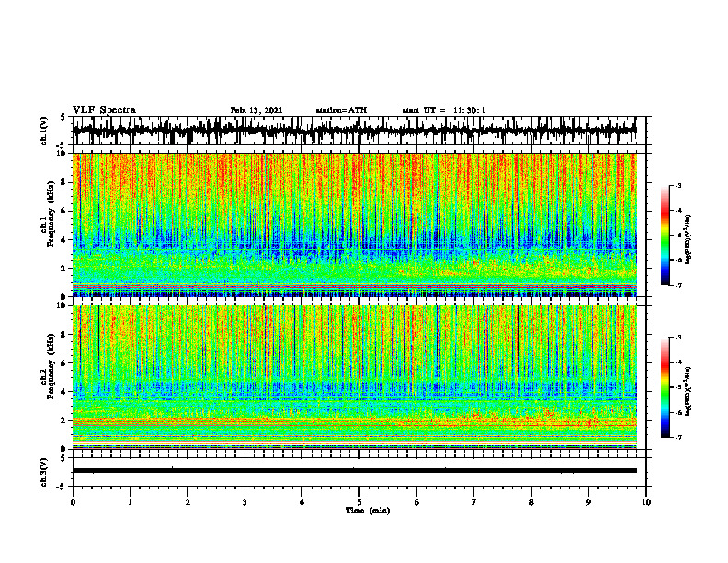Click the ch.1 voltage waveform trace

pos(354,131)
